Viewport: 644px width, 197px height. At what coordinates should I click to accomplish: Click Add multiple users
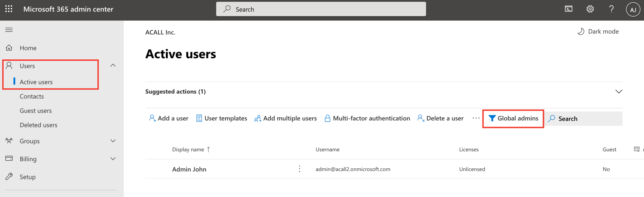[285, 118]
